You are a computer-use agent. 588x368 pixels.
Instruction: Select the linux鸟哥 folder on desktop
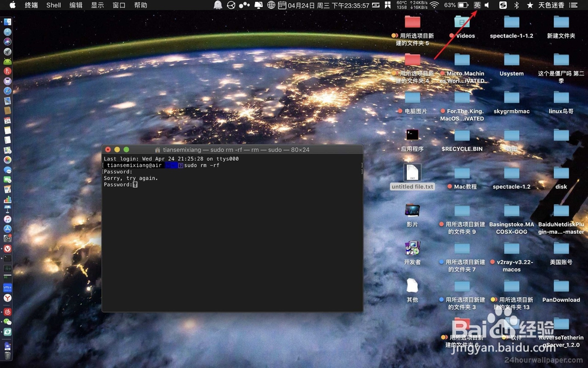click(561, 102)
